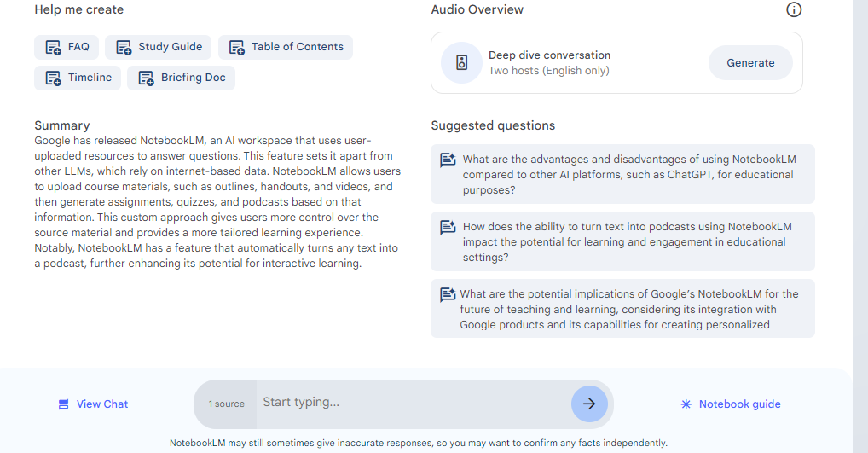The height and width of the screenshot is (453, 868).
Task: Click the FAQ note icon
Action: point(53,48)
